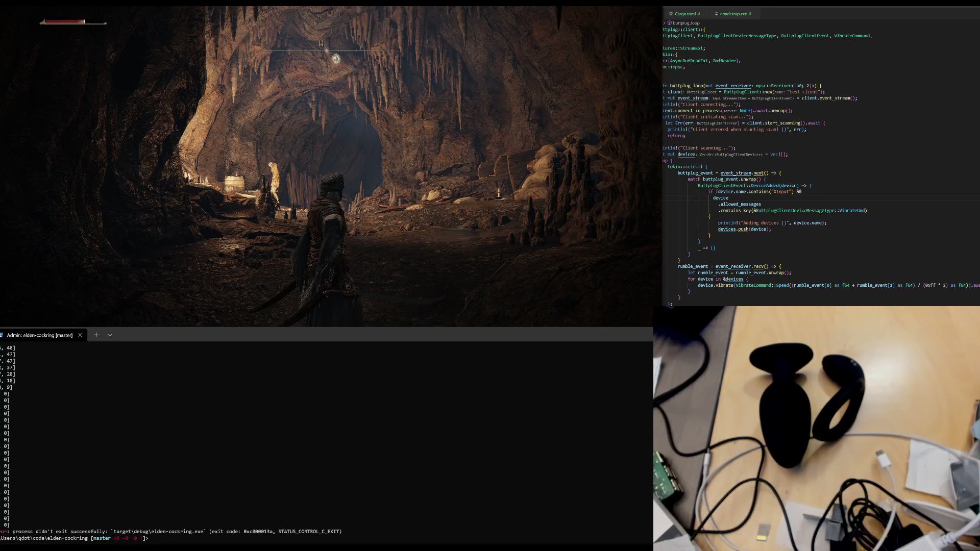Close the elden-cockring terminal tab
The width and height of the screenshot is (980, 551).
(x=80, y=335)
